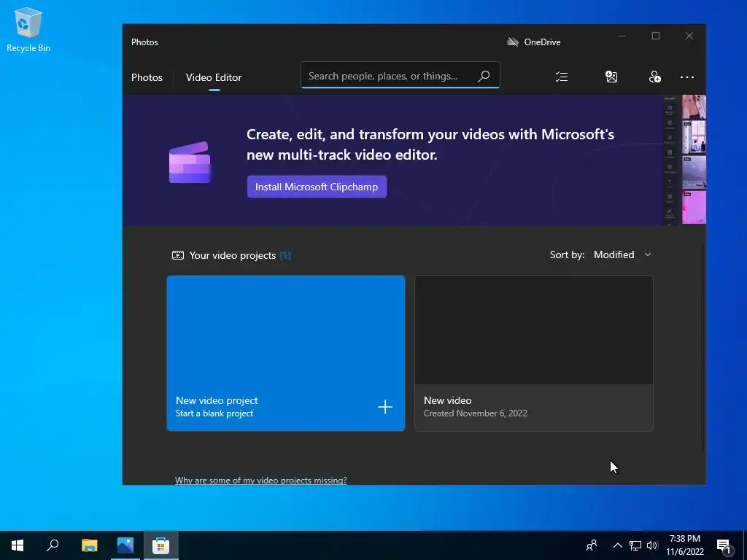This screenshot has height=560, width=747.
Task: Maximize the Photos window
Action: [x=656, y=36]
